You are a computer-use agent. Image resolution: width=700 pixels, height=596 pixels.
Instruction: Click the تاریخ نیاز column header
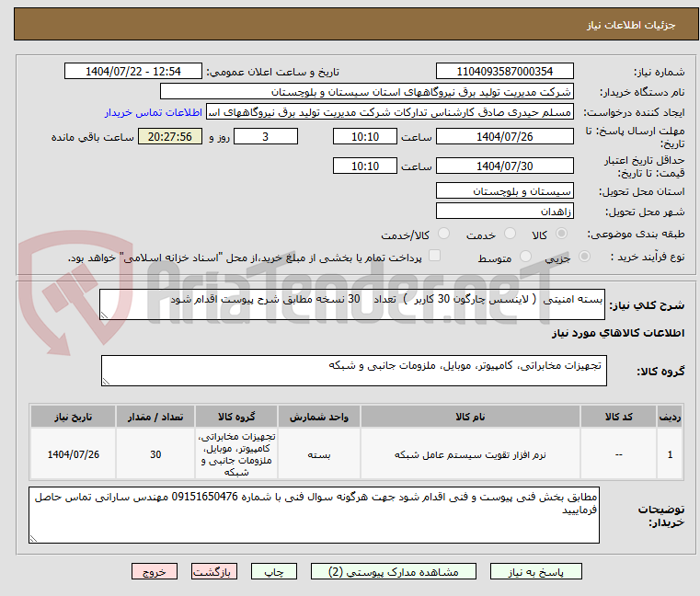74,417
